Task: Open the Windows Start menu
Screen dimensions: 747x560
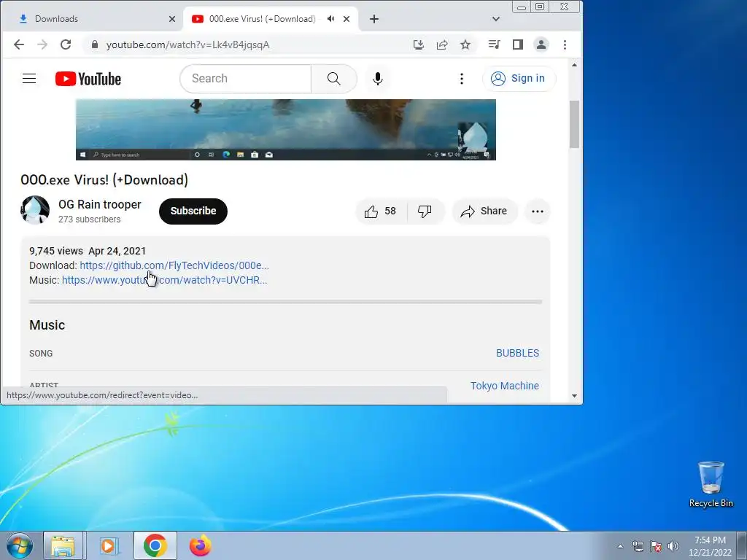Action: [20, 545]
